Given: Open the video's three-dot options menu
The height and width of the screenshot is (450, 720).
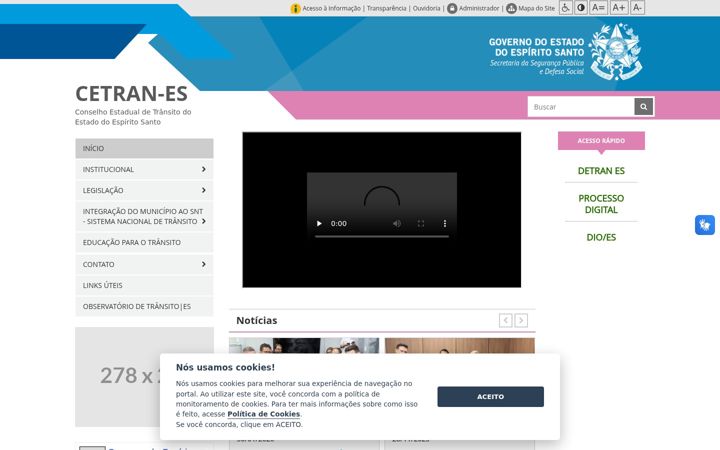Looking at the screenshot, I should point(444,224).
